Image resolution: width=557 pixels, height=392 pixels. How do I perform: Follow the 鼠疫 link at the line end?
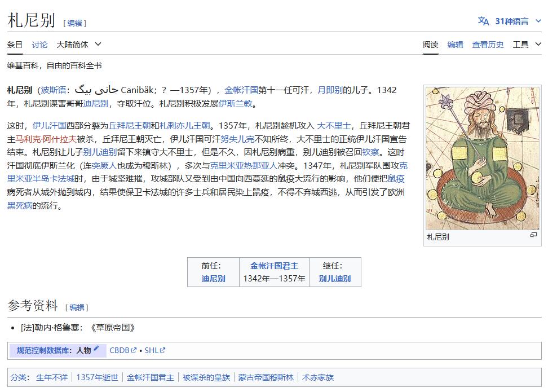396,179
